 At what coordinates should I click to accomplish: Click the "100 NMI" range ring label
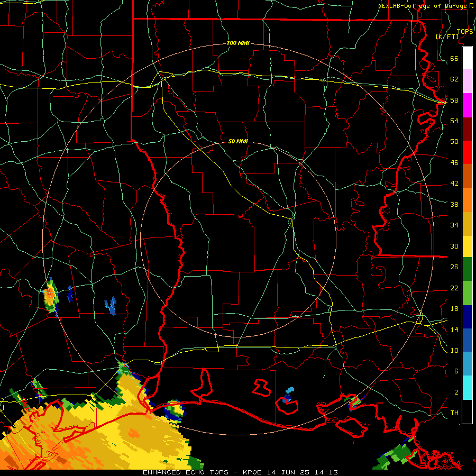pyautogui.click(x=238, y=43)
